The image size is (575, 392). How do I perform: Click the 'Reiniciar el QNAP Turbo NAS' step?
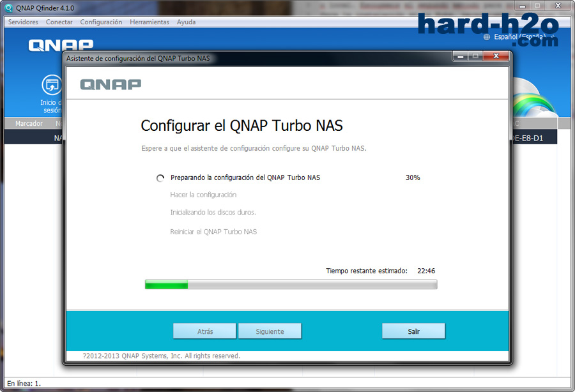tap(213, 232)
